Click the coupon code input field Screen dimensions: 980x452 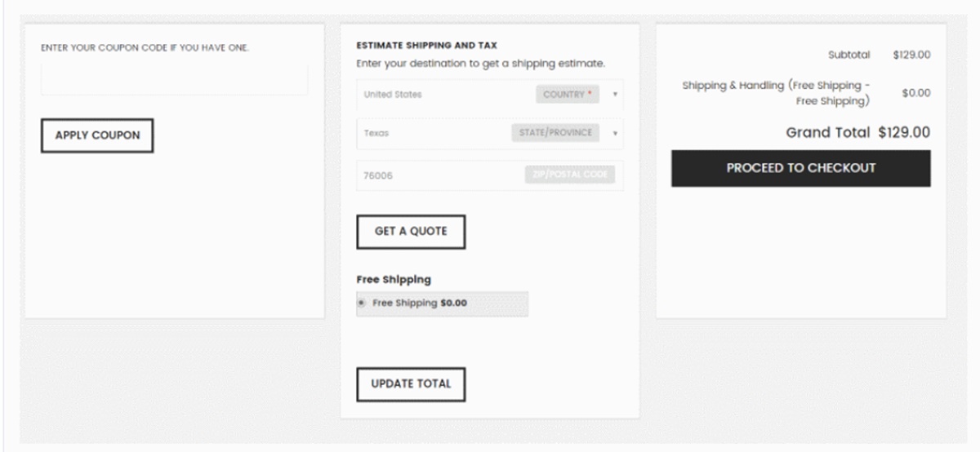point(174,80)
